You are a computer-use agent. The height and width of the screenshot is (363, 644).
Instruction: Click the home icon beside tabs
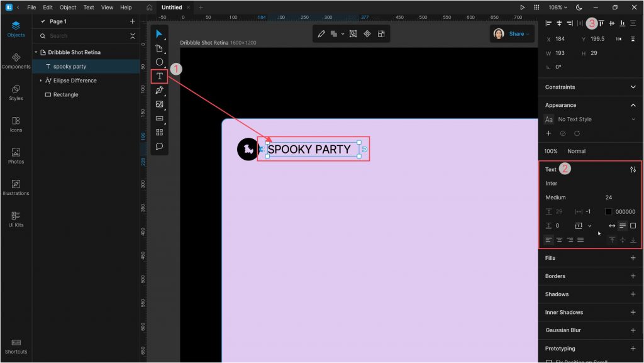click(x=150, y=8)
